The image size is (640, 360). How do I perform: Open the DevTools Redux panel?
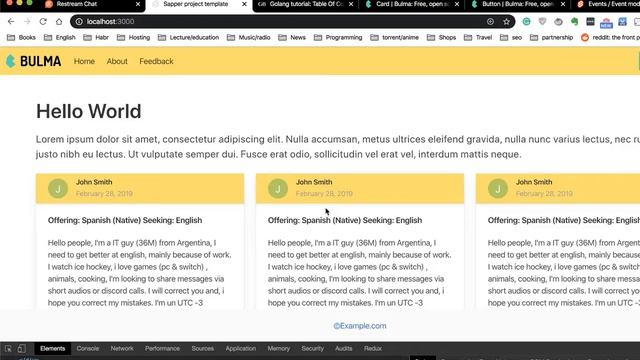373,349
